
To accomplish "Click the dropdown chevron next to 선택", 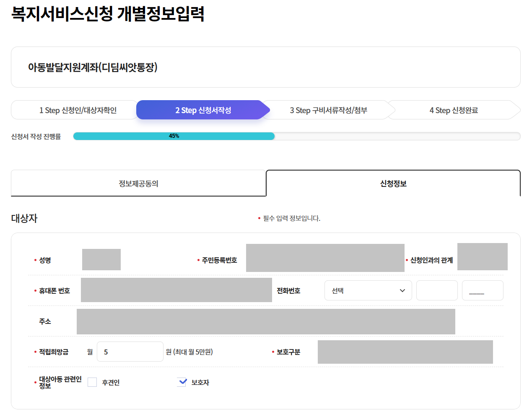I will click(402, 290).
